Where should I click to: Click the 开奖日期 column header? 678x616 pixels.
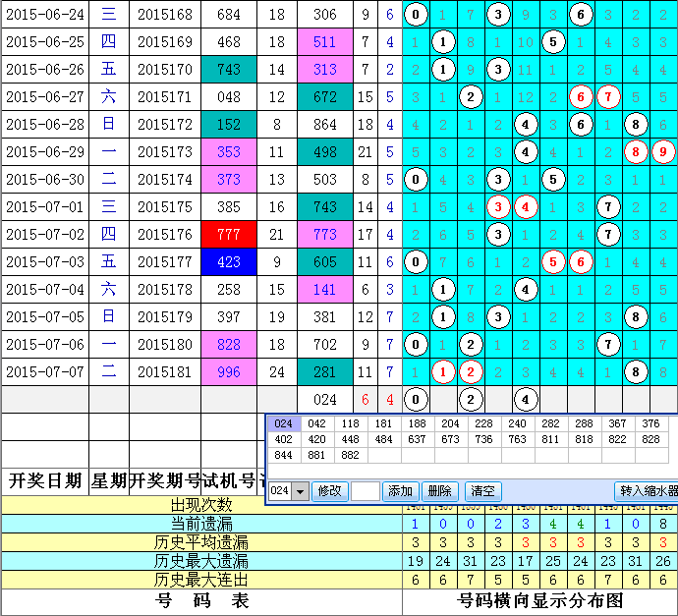[x=44, y=480]
